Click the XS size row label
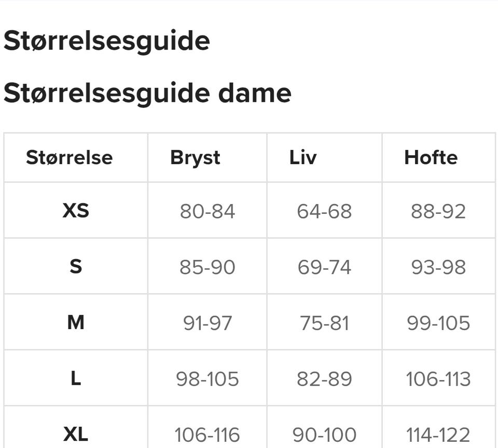 (x=76, y=211)
